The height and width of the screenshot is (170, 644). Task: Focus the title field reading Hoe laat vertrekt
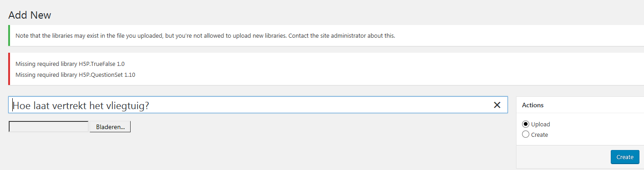tap(258, 105)
